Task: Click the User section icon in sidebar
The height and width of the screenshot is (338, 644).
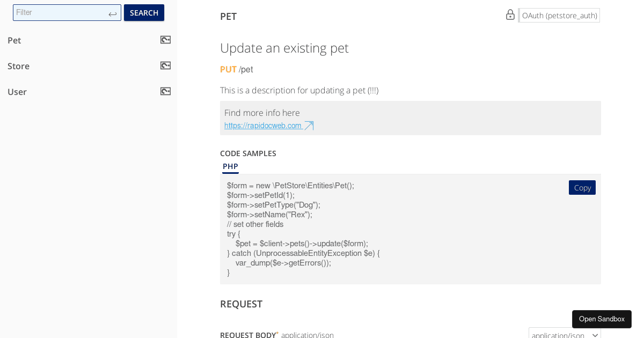Action: (x=165, y=91)
